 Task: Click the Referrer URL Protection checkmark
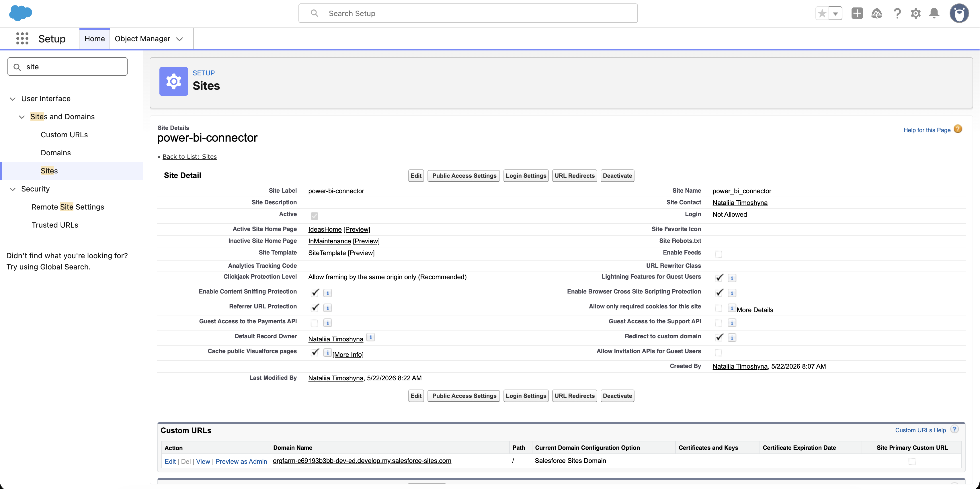[x=315, y=307]
